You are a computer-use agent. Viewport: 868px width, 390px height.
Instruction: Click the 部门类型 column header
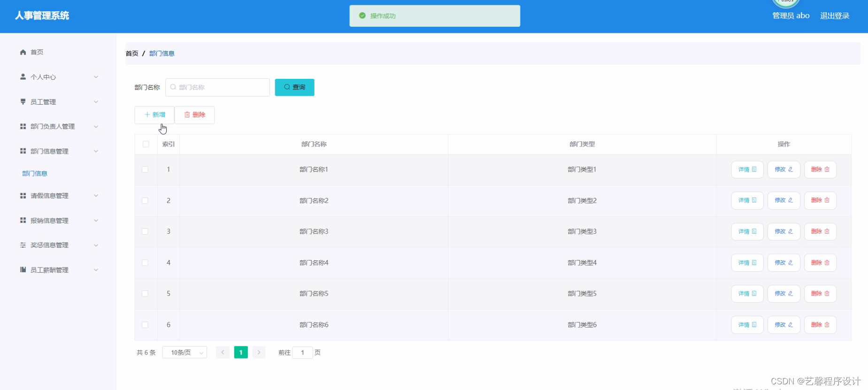point(582,144)
